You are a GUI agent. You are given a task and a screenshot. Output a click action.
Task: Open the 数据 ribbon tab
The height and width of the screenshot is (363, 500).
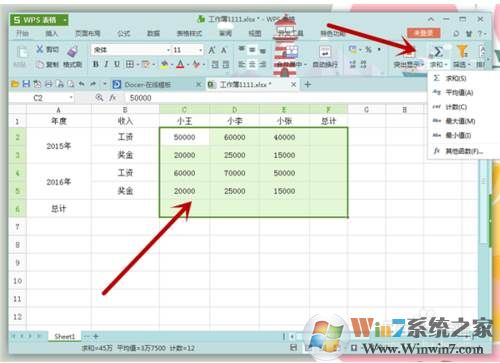tap(153, 33)
